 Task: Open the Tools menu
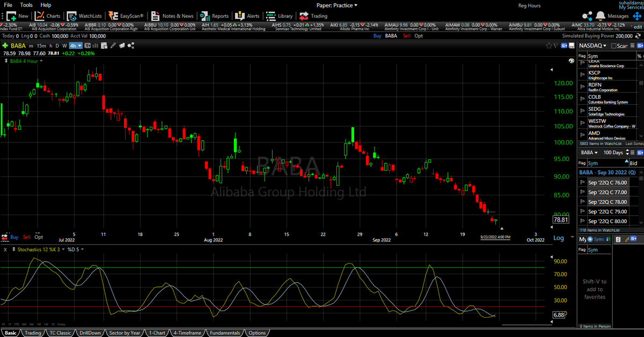point(26,5)
